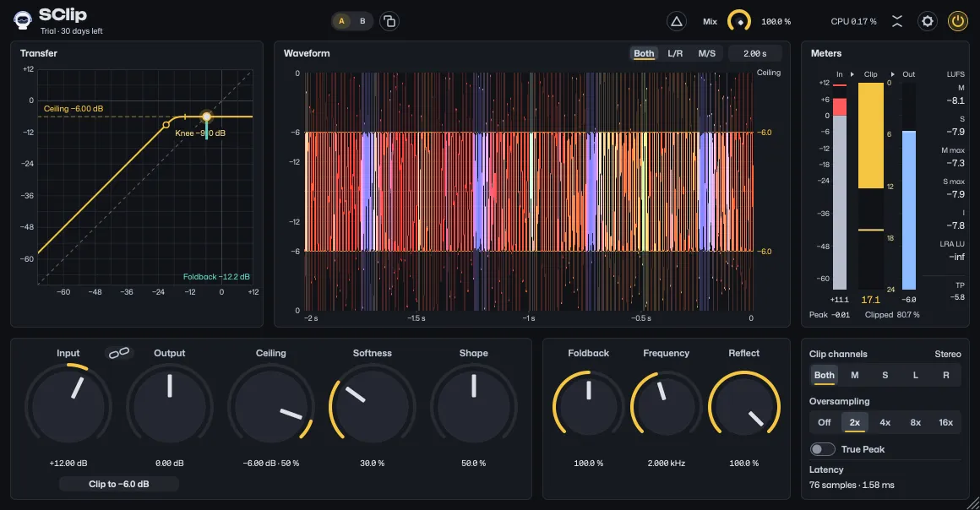The width and height of the screenshot is (980, 510).
Task: Click the Mix value 100.0 %
Action: (x=776, y=22)
